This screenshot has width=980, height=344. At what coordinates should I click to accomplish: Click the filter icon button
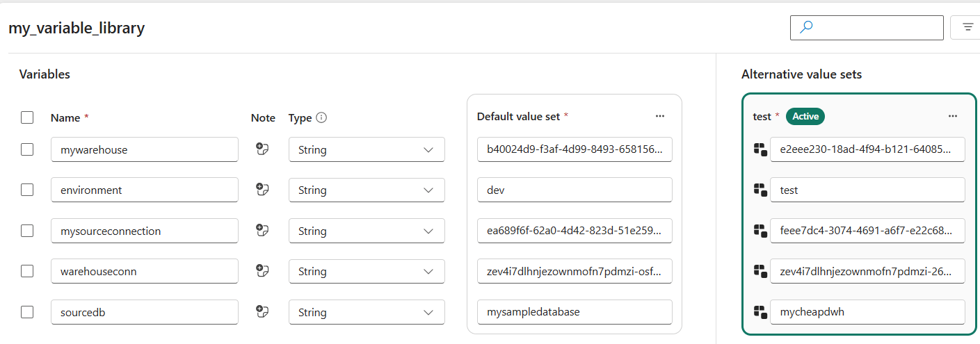(x=967, y=27)
